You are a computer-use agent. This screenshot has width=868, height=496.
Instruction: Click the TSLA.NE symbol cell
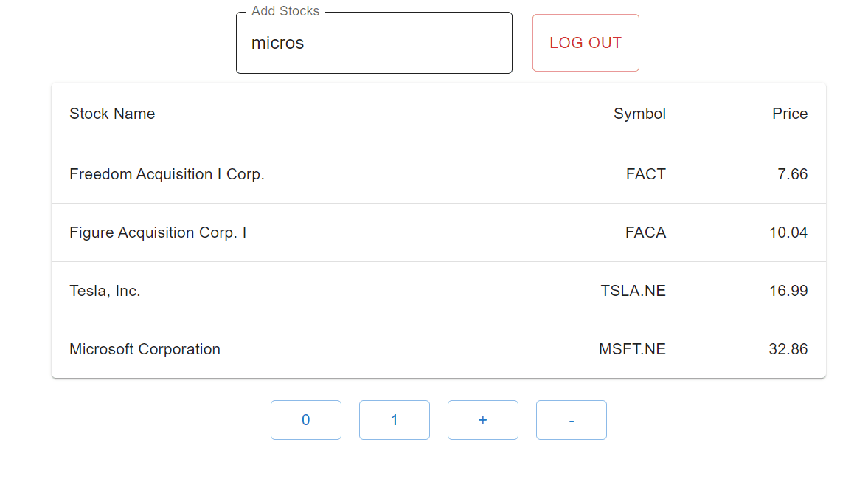633,291
